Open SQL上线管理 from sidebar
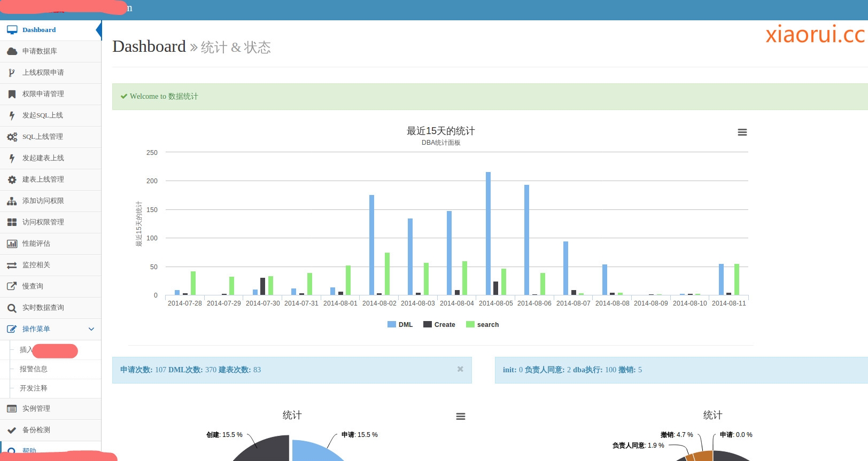This screenshot has width=868, height=461. [51, 137]
